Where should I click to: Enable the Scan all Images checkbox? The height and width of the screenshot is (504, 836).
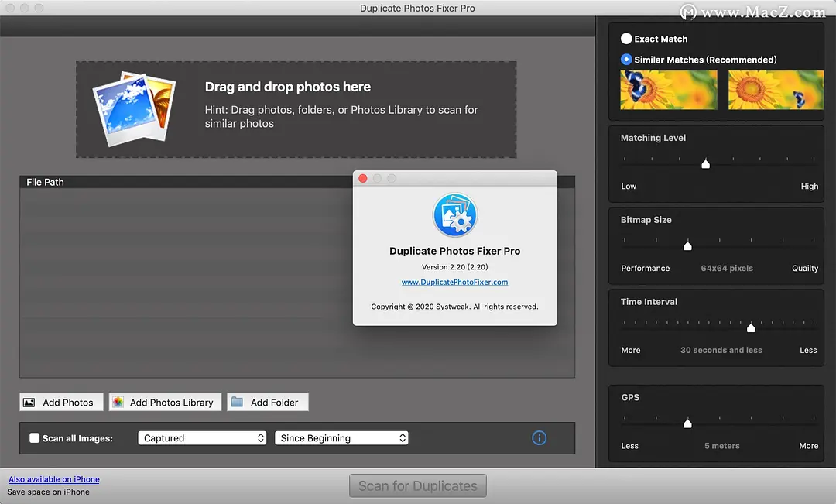35,438
